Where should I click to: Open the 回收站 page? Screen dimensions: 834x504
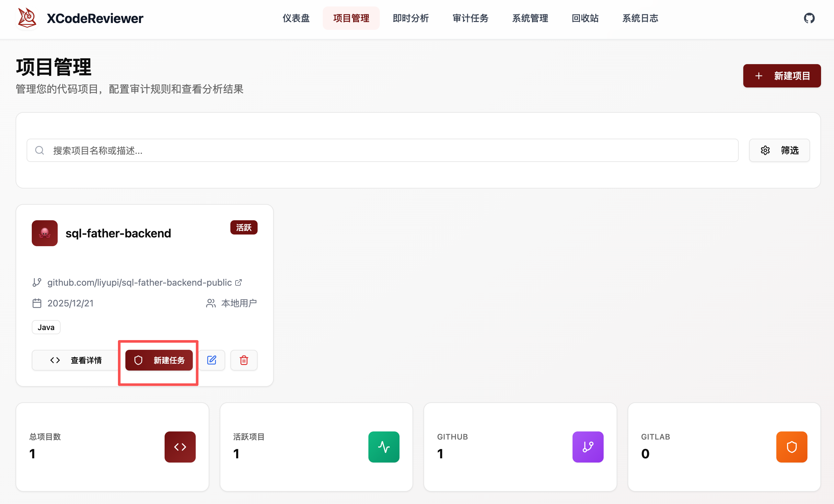[x=585, y=18]
